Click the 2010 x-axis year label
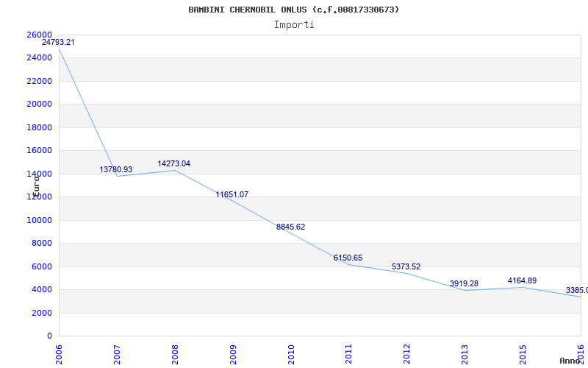The image size is (588, 368). pyautogui.click(x=291, y=354)
